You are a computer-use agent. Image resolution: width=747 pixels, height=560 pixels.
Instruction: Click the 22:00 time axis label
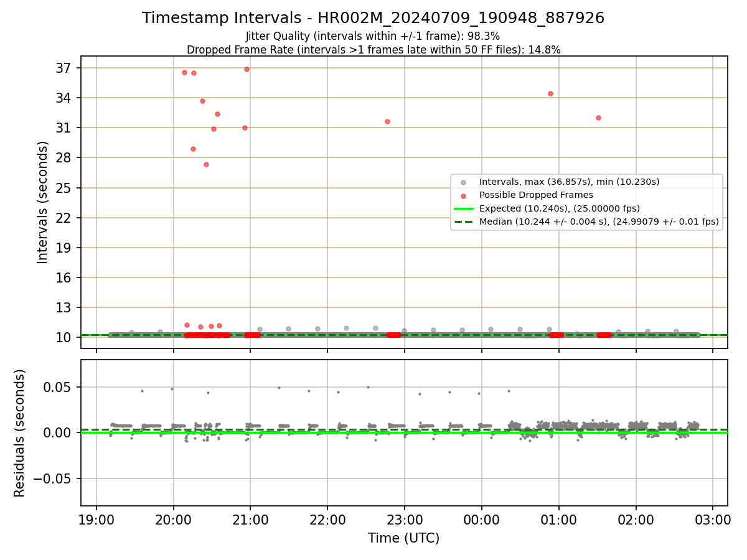point(327,520)
